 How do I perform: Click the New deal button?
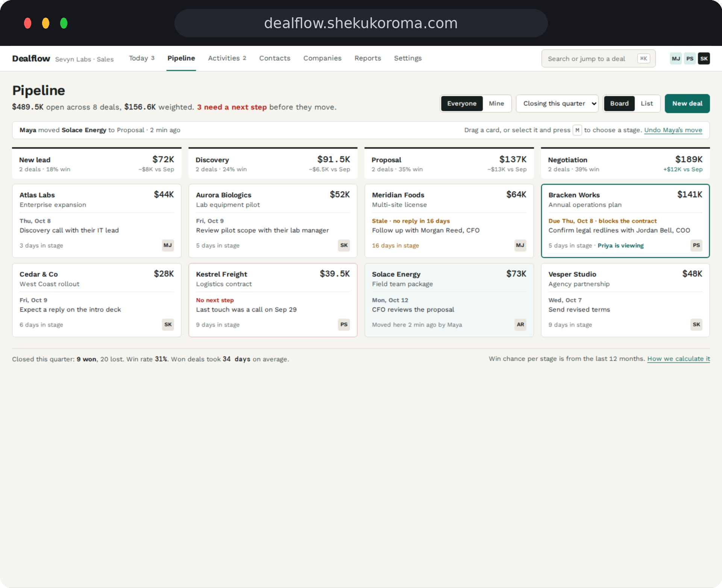pyautogui.click(x=687, y=103)
